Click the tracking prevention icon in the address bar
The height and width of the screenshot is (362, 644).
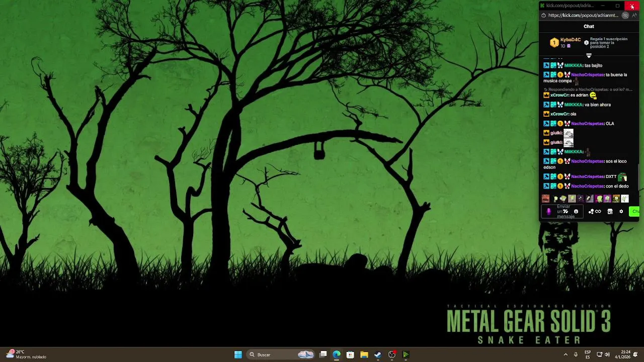pyautogui.click(x=625, y=16)
